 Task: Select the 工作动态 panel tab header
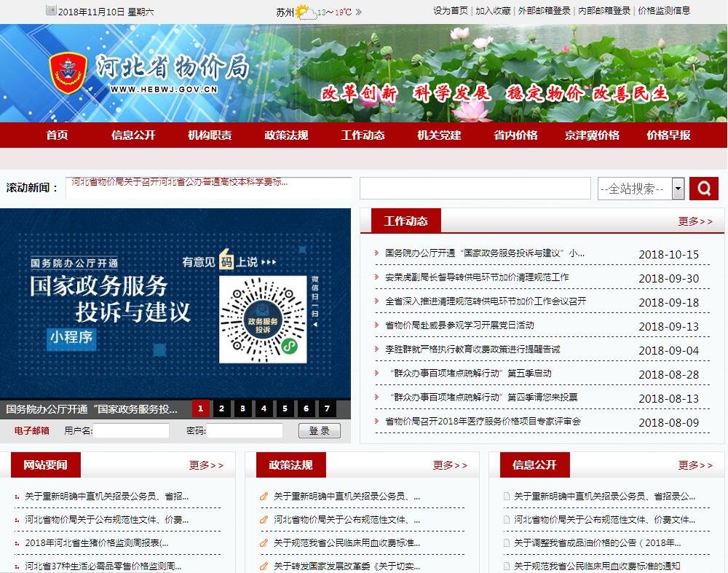click(406, 221)
